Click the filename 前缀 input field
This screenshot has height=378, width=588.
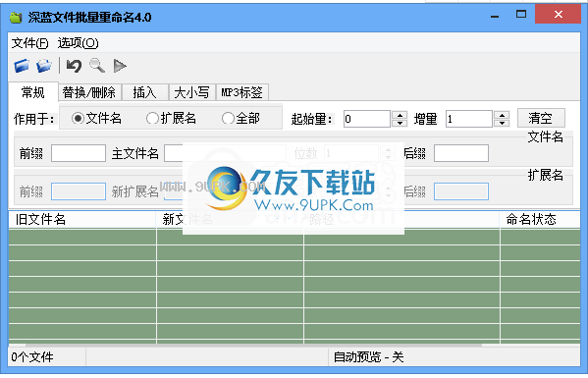(78, 153)
